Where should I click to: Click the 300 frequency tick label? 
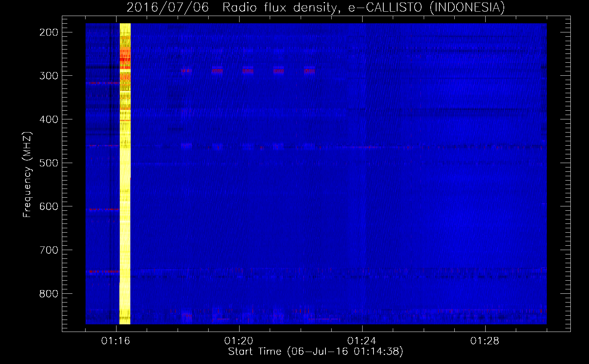click(x=49, y=76)
